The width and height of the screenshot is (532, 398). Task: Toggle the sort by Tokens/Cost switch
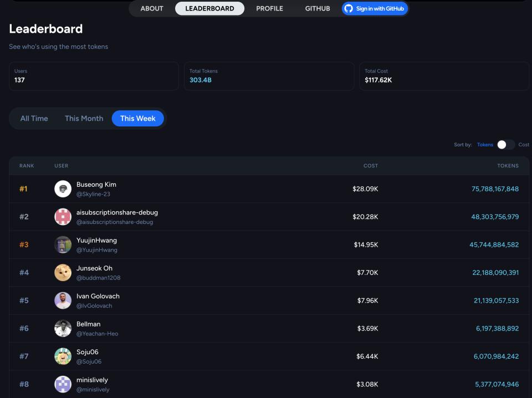click(505, 145)
